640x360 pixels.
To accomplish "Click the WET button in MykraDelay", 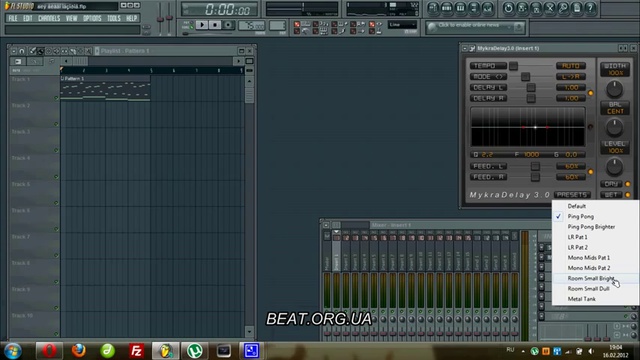I will 611,195.
